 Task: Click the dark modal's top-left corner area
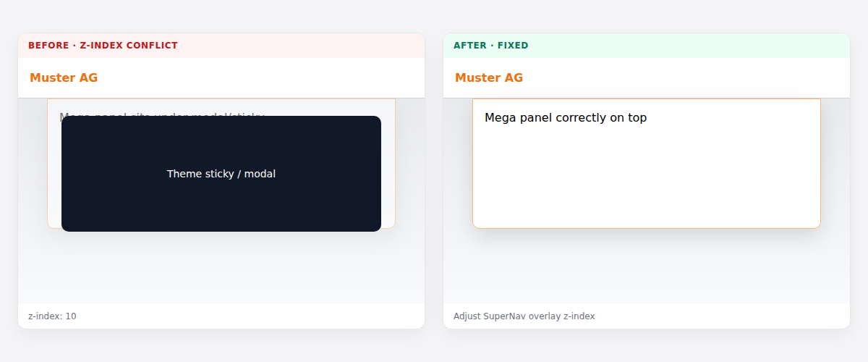(72, 126)
